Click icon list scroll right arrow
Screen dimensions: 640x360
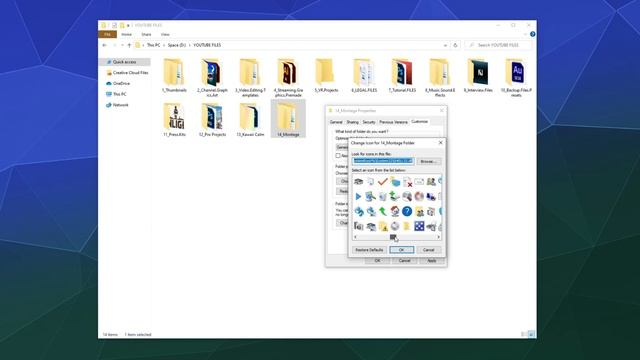438,237
